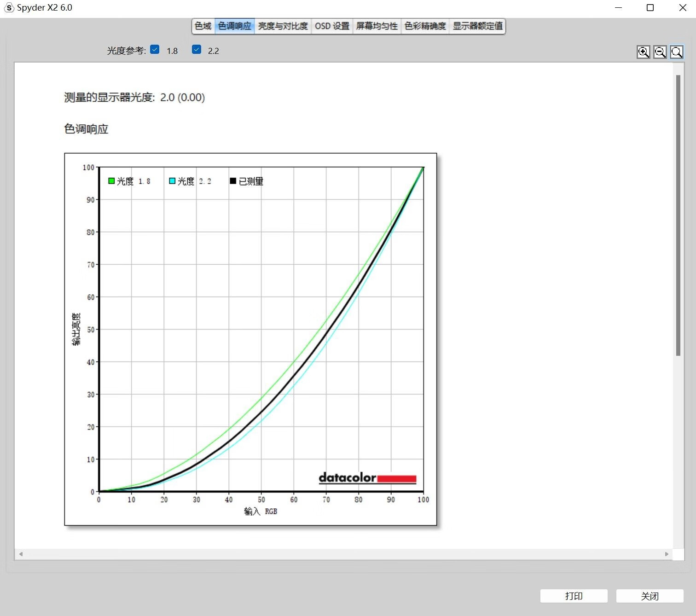The height and width of the screenshot is (616, 696).
Task: Toggle the 2.2 gamma reference checkbox
Action: [x=197, y=50]
